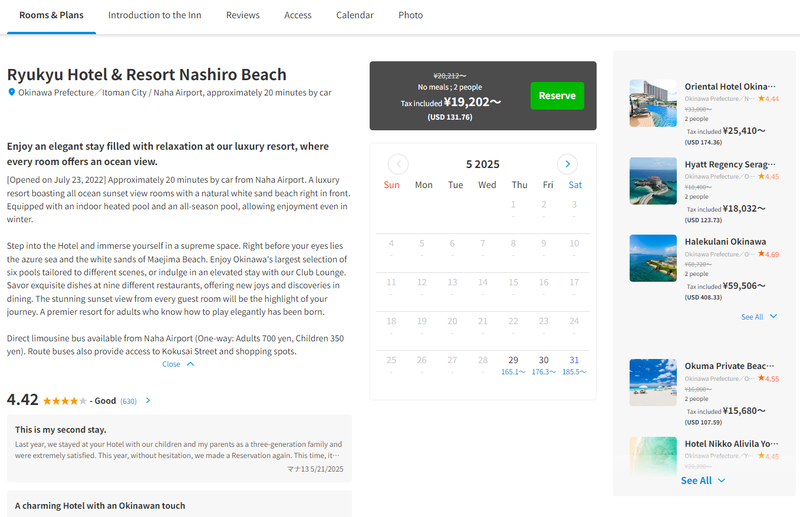
Task: Click chevron next to small See All
Action: click(773, 316)
